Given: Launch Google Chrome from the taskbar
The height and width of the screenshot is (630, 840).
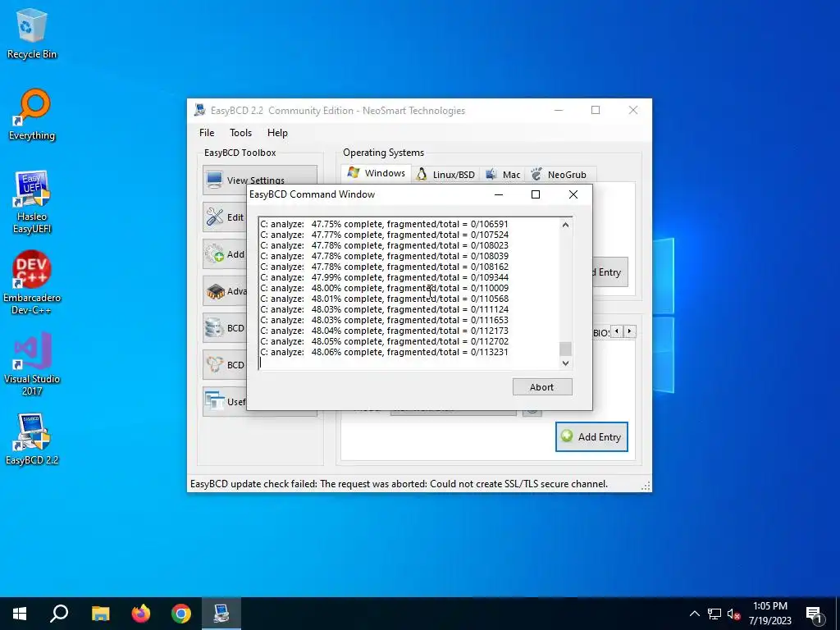Looking at the screenshot, I should click(181, 614).
